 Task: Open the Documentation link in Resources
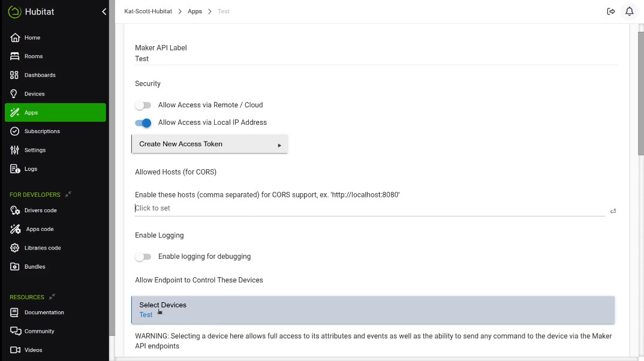click(44, 312)
